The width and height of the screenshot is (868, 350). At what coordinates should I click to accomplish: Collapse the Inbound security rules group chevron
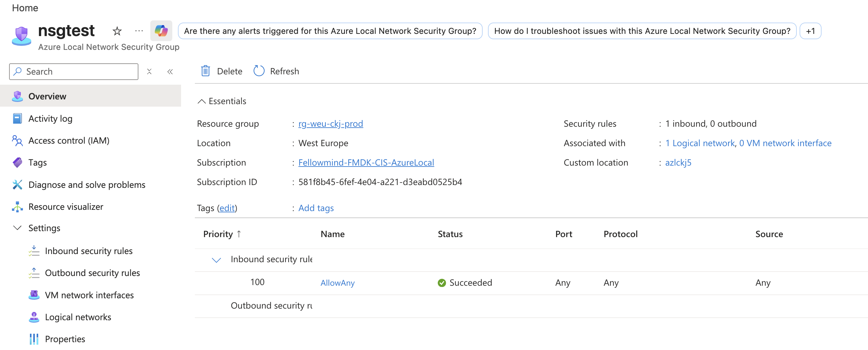(216, 260)
